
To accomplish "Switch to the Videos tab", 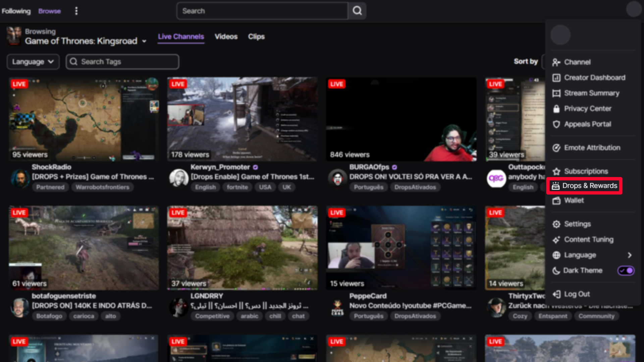I will (x=226, y=37).
